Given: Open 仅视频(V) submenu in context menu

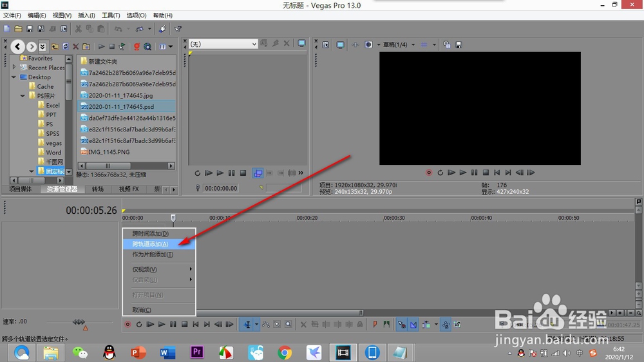Looking at the screenshot, I should tap(159, 269).
